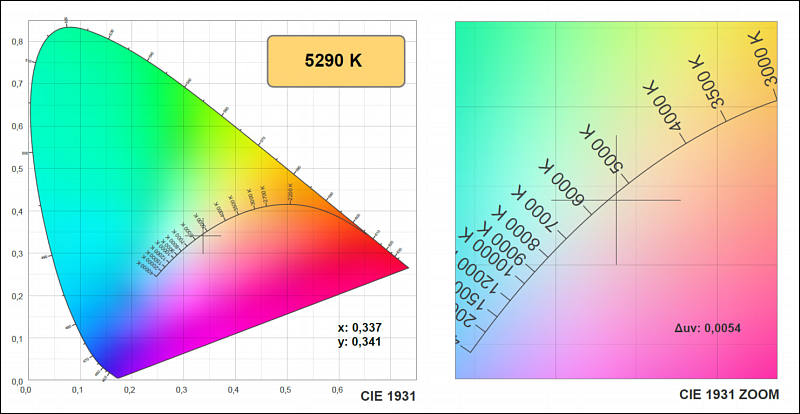This screenshot has height=414, width=800.
Task: Click the CIE 1931 caption under left chart
Action: coord(388,397)
